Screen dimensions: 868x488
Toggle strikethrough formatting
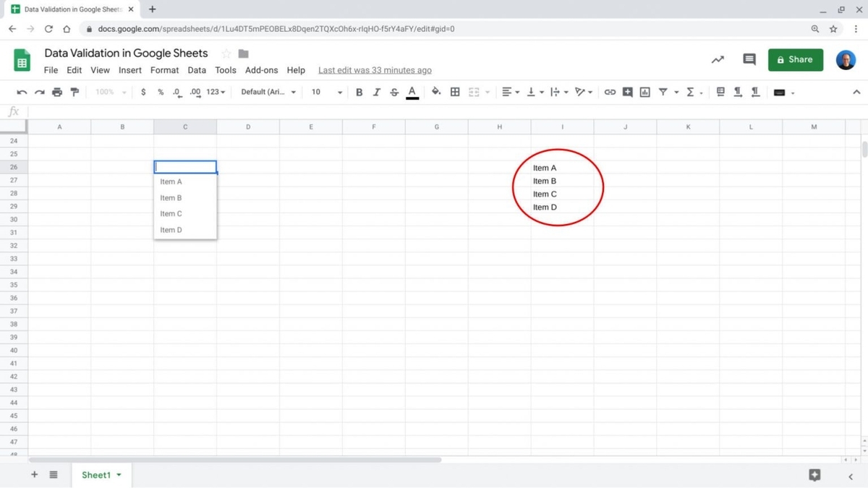[x=394, y=92]
